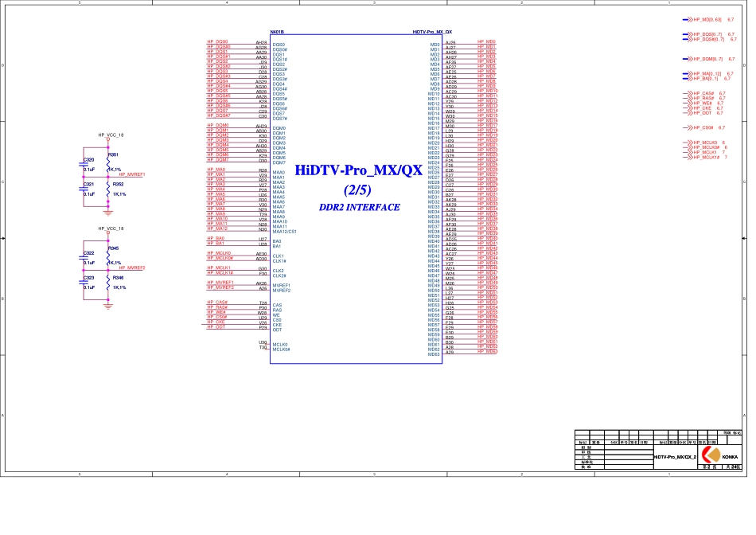The image size is (756, 535).
Task: Select capacitor label 'C321'
Action: [88, 184]
